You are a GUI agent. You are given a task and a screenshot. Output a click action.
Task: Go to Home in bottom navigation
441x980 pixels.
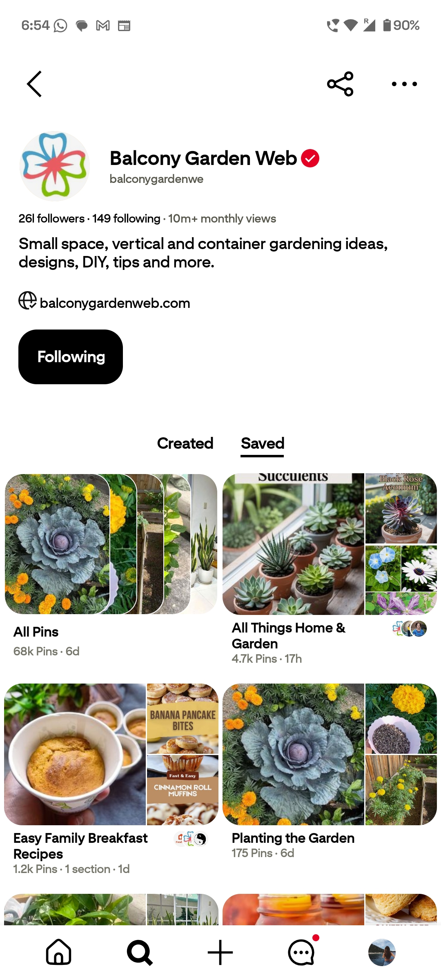click(x=58, y=952)
